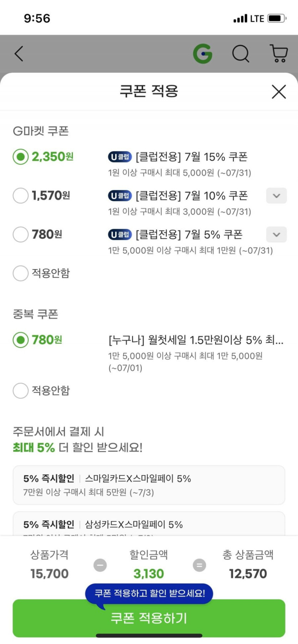The image size is (298, 644).
Task: Choose 적용안함 under 중복 쿠폰
Action: [21, 391]
